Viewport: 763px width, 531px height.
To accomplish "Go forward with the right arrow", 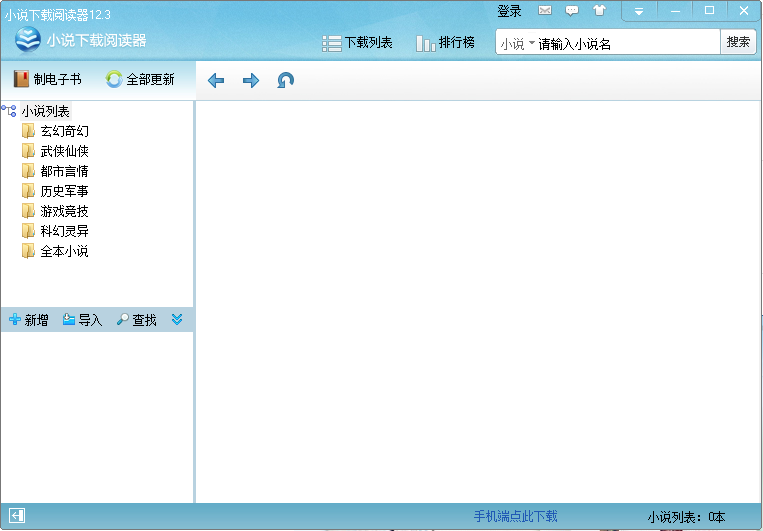I will click(251, 80).
